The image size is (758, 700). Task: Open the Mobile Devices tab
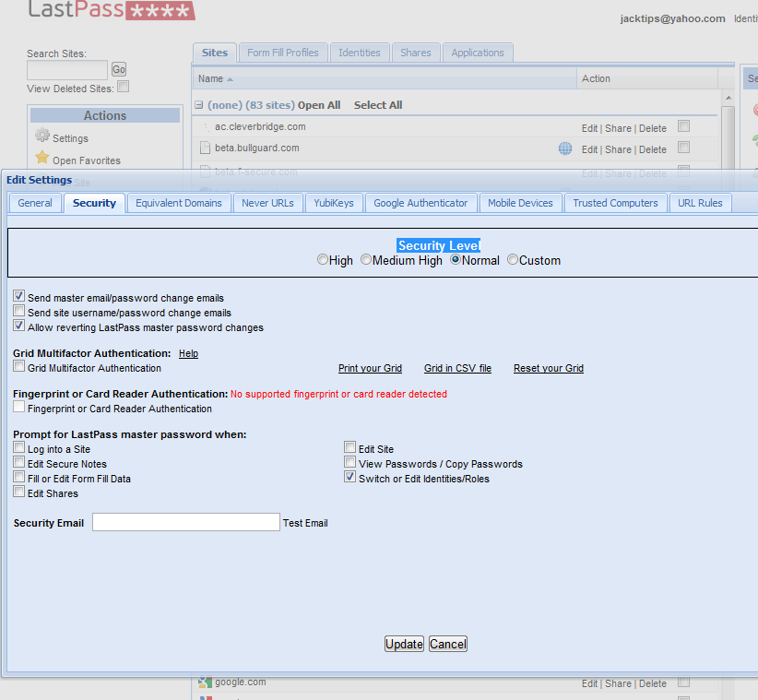[520, 203]
